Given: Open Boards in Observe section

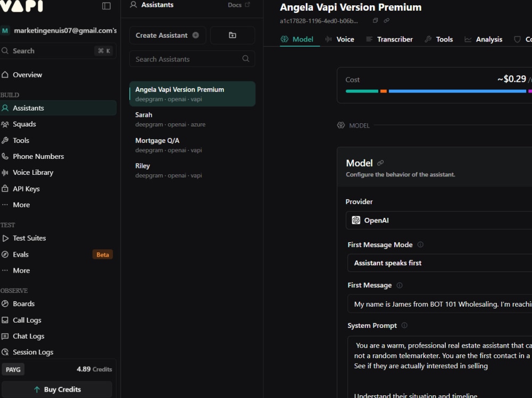Looking at the screenshot, I should pos(59,304).
